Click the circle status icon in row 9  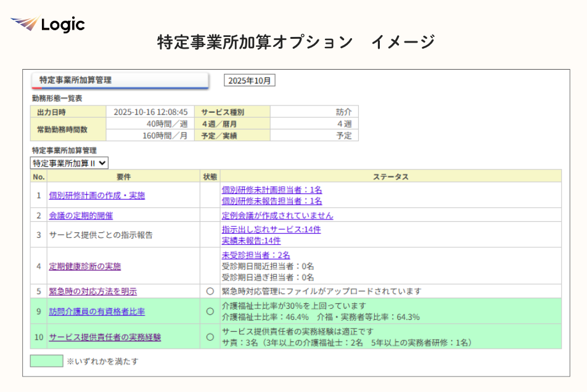(x=210, y=312)
